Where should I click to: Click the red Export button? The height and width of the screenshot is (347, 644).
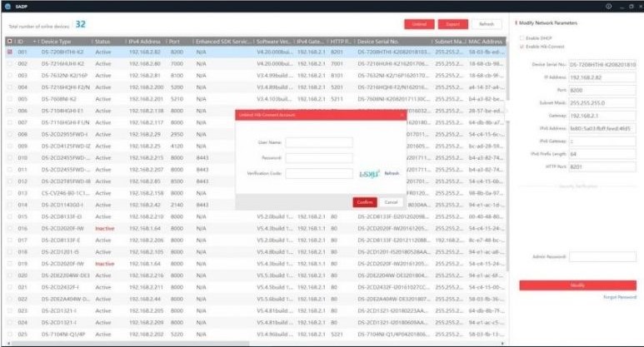pos(452,24)
